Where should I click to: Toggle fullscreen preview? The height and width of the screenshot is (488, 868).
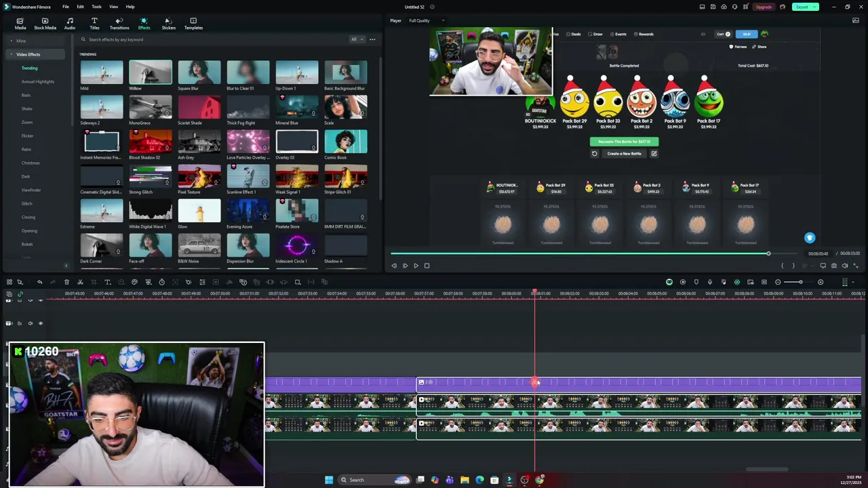pyautogui.click(x=855, y=266)
